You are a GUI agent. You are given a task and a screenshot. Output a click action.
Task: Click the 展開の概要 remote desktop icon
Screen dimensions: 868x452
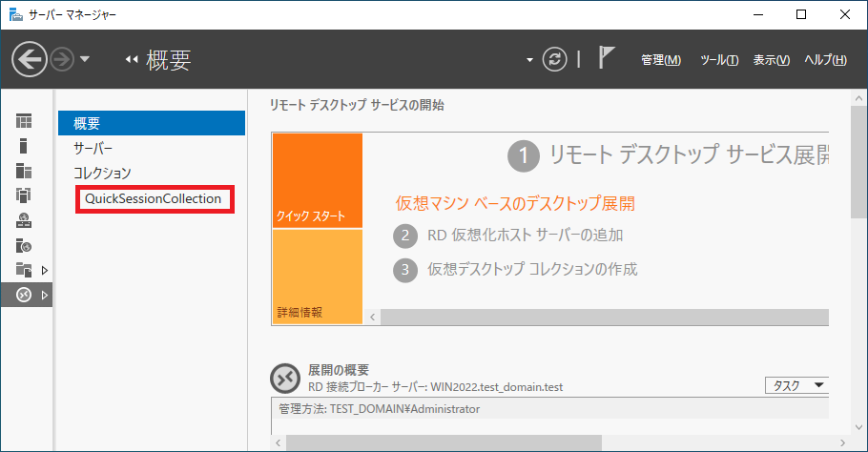point(285,379)
